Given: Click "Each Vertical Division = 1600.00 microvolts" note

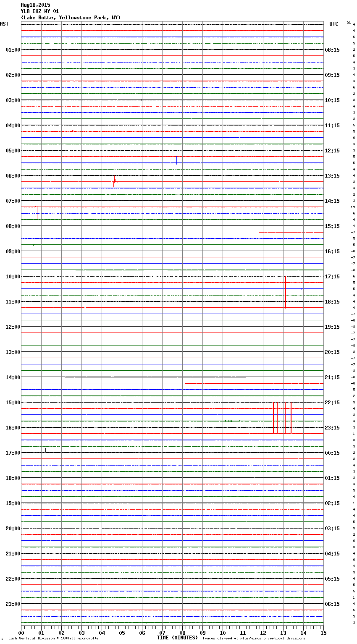Looking at the screenshot, I should point(53,639).
